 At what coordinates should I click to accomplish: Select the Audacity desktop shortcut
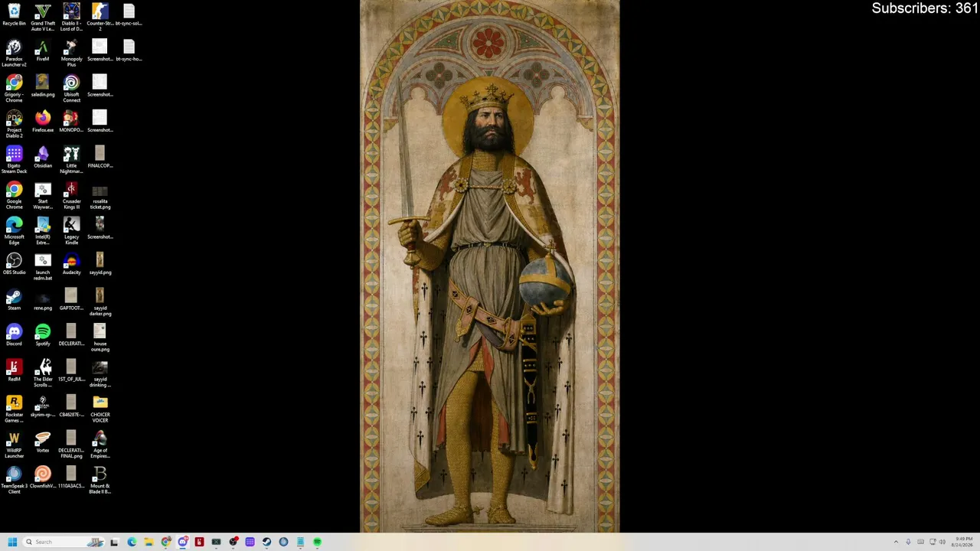71,263
